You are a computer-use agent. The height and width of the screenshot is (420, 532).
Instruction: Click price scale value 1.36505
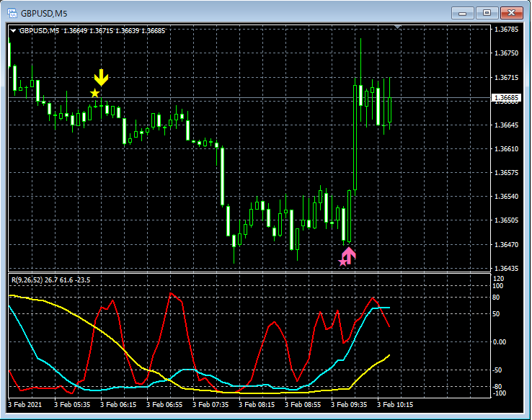click(x=506, y=220)
